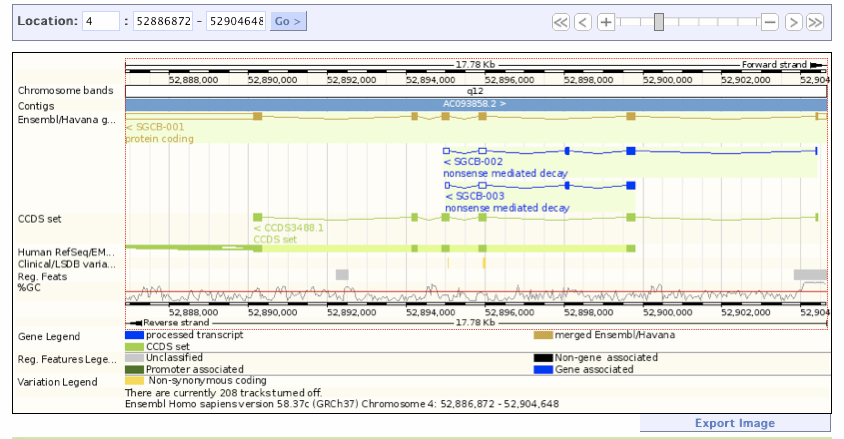844x439 pixels.
Task: Click the single right arrow navigation button
Action: pos(793,22)
